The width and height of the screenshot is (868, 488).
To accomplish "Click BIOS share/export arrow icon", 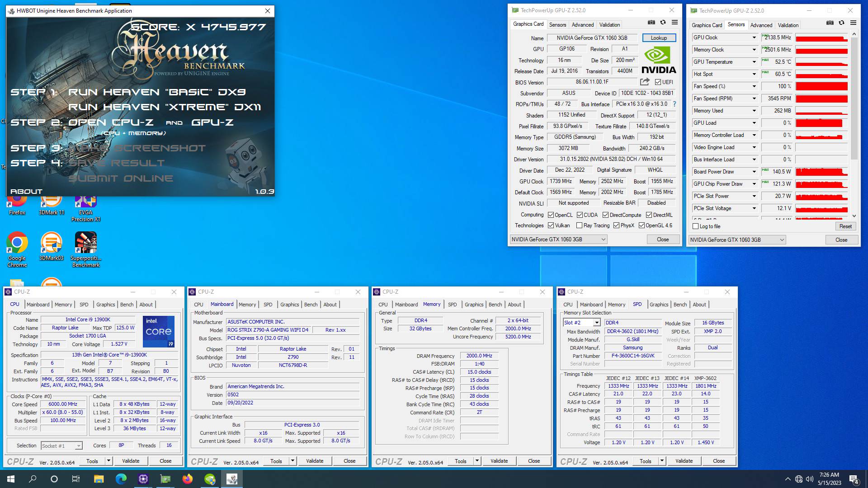I will [645, 82].
